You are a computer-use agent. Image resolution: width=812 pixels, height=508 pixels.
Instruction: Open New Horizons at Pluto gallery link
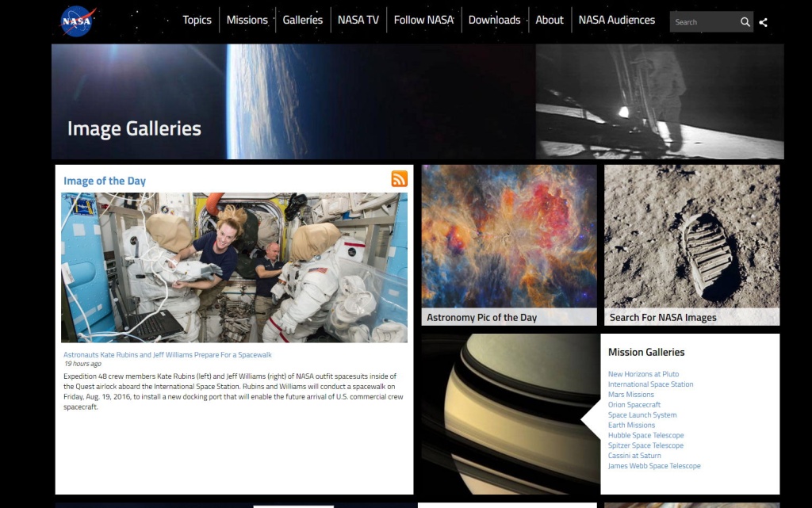pyautogui.click(x=643, y=373)
